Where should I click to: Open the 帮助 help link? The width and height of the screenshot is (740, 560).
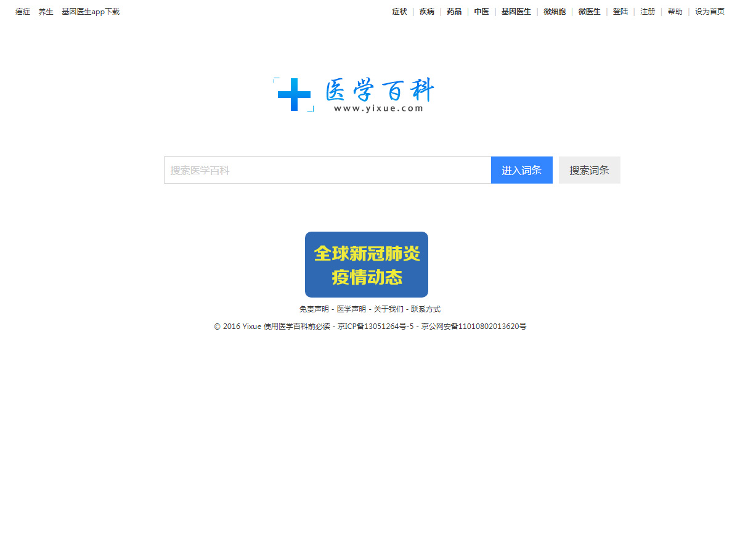coord(675,12)
